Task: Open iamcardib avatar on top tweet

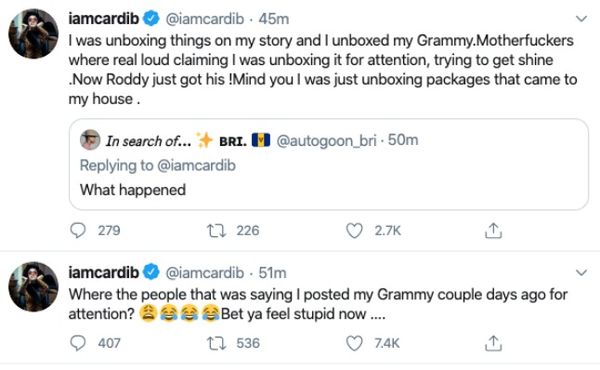Action: click(33, 34)
